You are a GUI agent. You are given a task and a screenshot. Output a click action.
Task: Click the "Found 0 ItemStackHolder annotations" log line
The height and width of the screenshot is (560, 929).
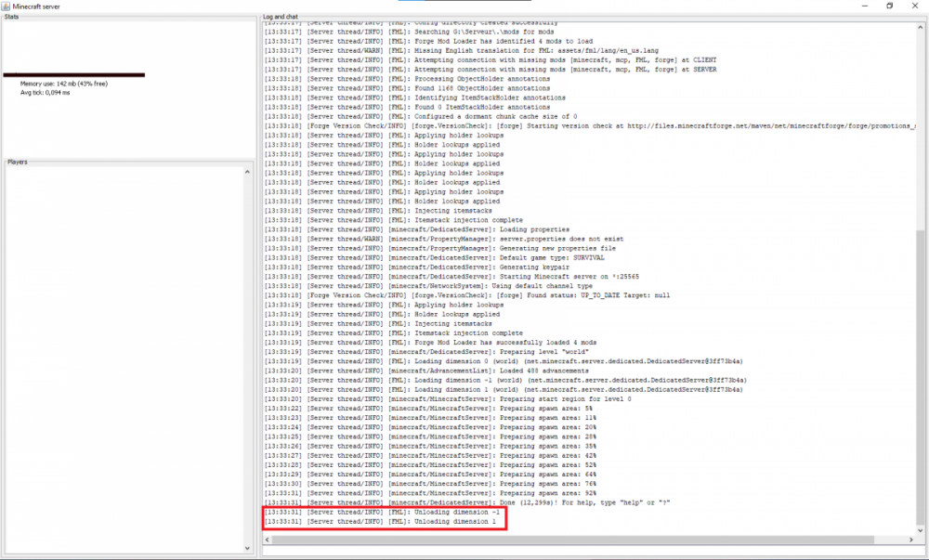coord(407,108)
